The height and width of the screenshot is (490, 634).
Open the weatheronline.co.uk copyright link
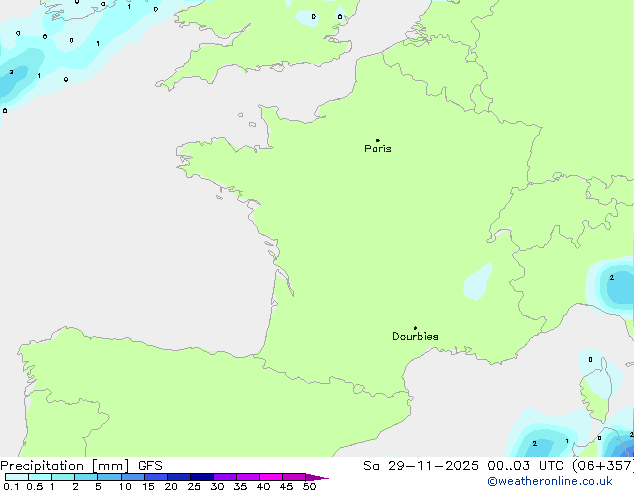(x=550, y=481)
